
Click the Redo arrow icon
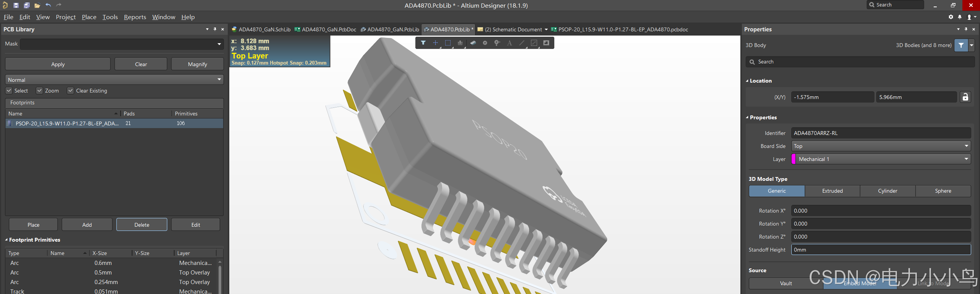[x=59, y=5]
